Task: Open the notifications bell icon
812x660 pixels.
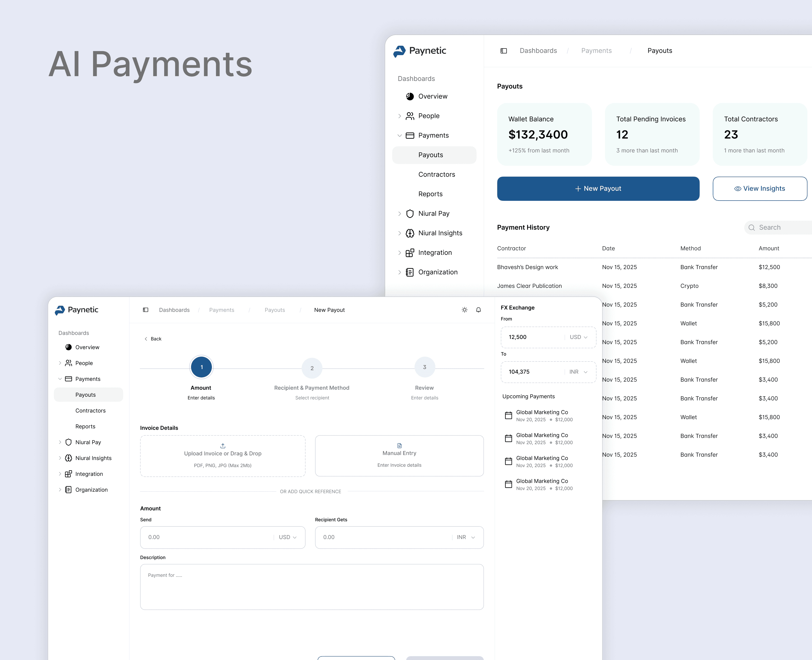Action: tap(478, 310)
